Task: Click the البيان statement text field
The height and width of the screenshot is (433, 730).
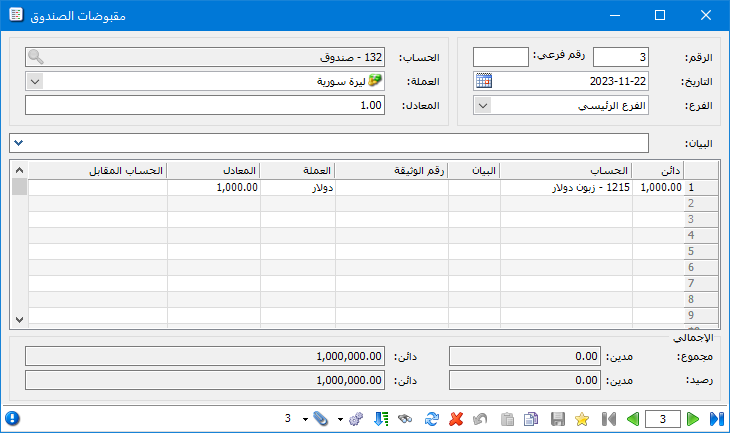Action: pyautogui.click(x=329, y=143)
